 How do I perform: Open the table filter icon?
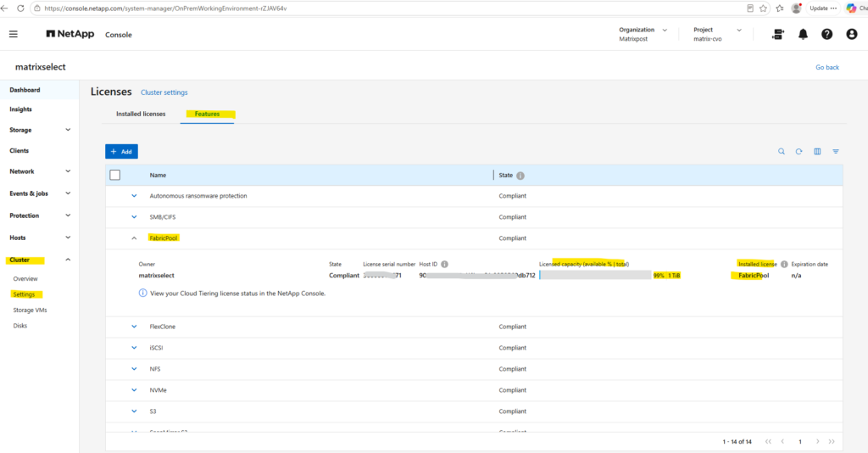(x=835, y=151)
